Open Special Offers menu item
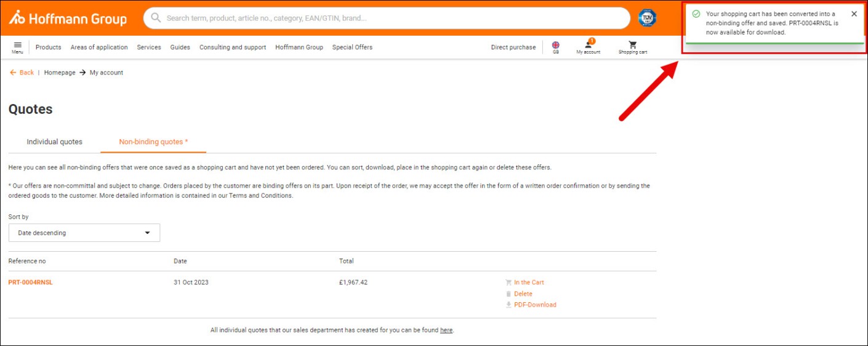868x346 pixels. [x=352, y=47]
